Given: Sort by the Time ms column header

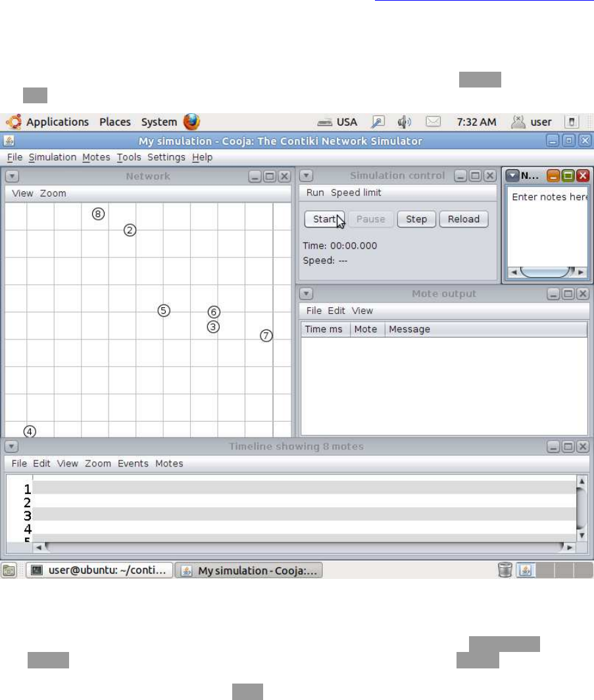Looking at the screenshot, I should pos(326,330).
